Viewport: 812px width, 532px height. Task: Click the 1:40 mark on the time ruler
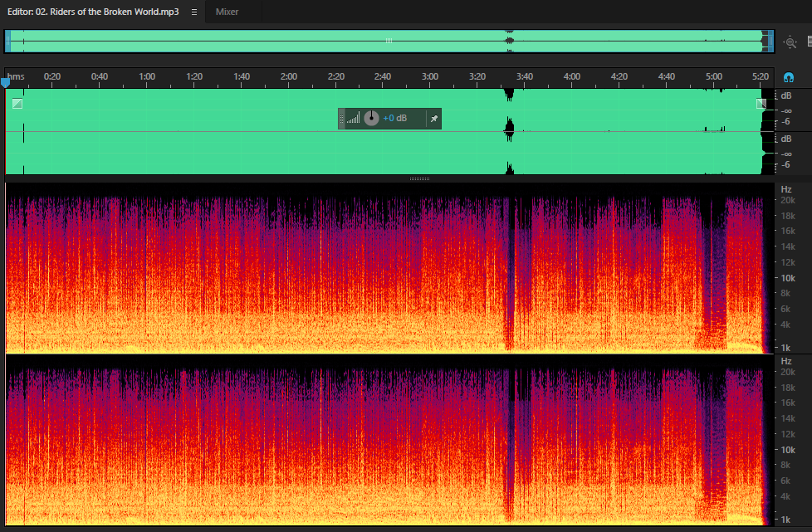tap(242, 76)
